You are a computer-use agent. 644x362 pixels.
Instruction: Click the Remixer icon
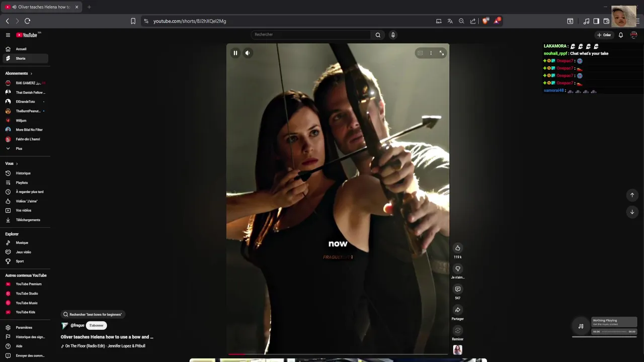point(457,330)
